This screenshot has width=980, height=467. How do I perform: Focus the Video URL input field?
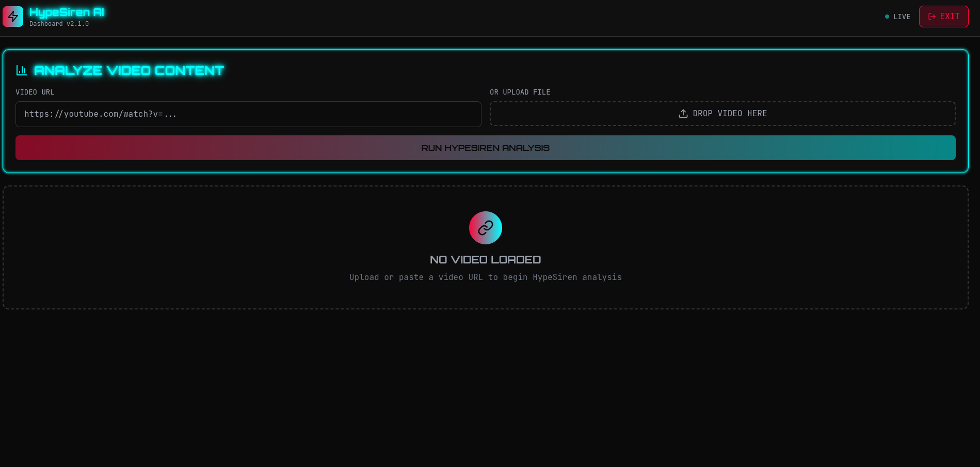[248, 114]
